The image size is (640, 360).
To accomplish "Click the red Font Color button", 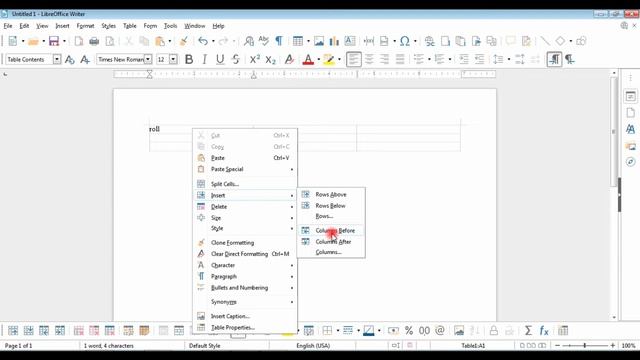I will [x=308, y=59].
